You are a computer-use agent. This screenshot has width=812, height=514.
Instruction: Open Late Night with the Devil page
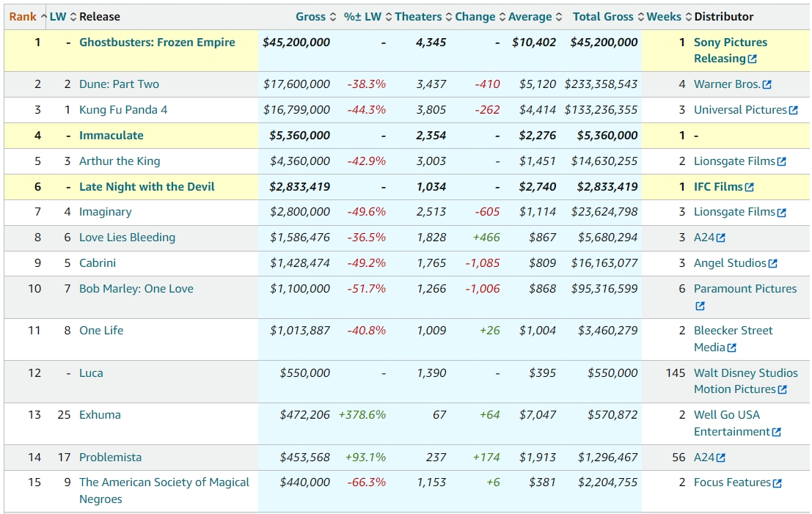(x=147, y=187)
